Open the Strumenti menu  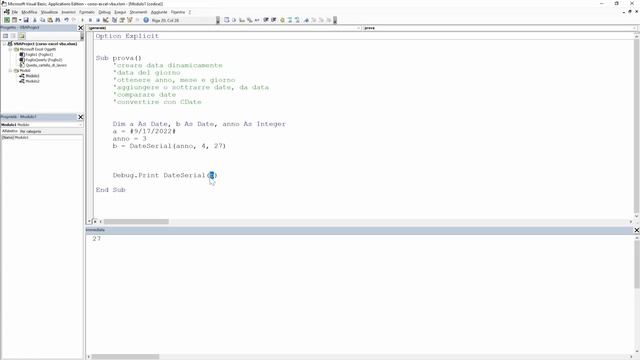pos(138,12)
